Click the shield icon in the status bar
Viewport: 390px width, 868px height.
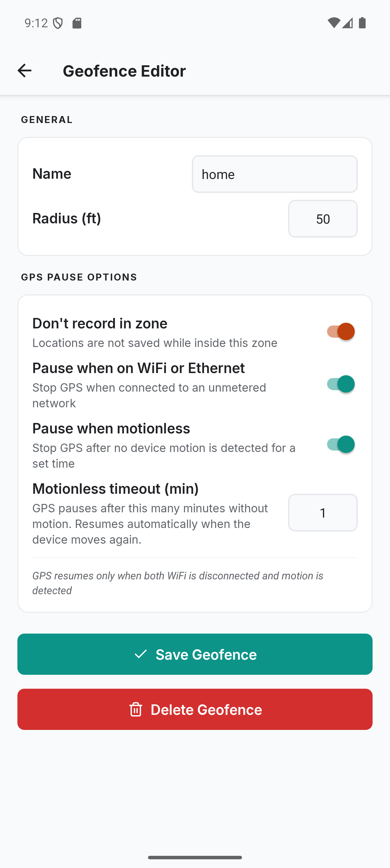coord(58,23)
